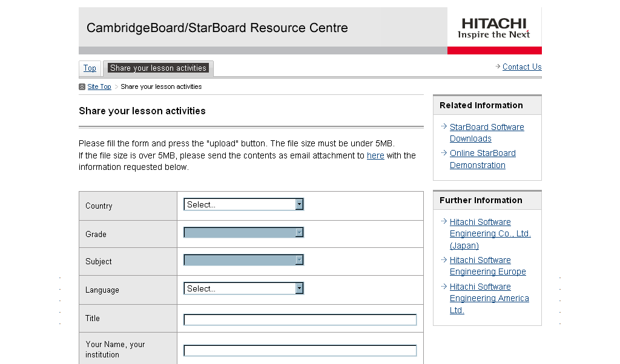Click the CambridgeBoard/StarBoard Resource Centre heading
This screenshot has height=364, width=620.
(217, 28)
